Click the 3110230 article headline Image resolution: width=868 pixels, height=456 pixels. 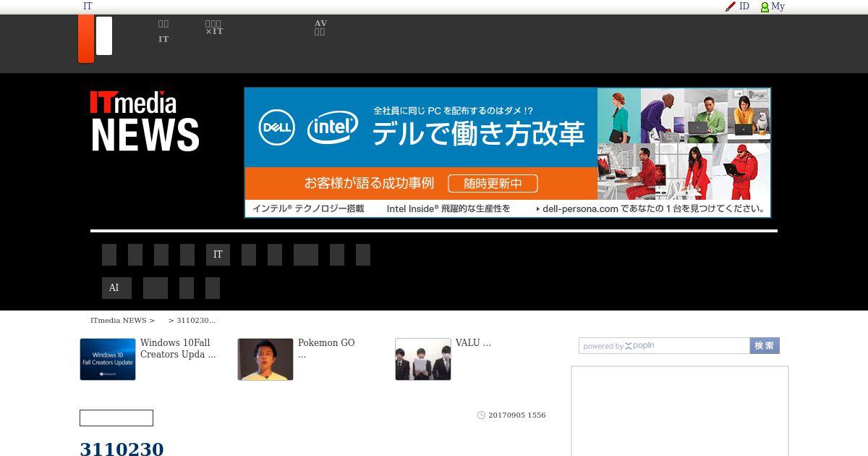click(x=122, y=449)
